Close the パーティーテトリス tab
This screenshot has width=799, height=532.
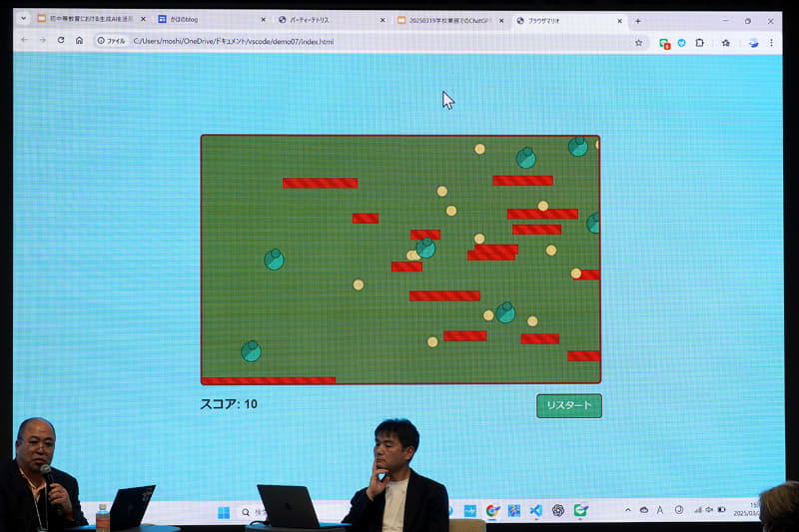(383, 20)
